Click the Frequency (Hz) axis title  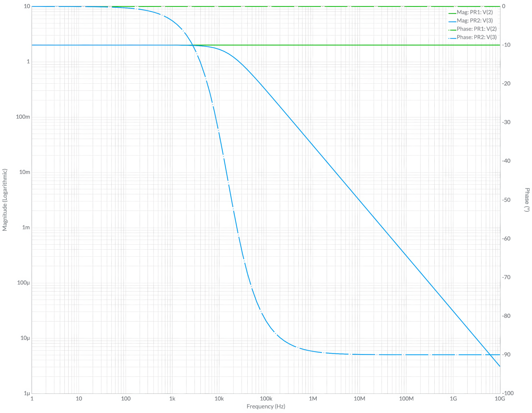coord(266,407)
